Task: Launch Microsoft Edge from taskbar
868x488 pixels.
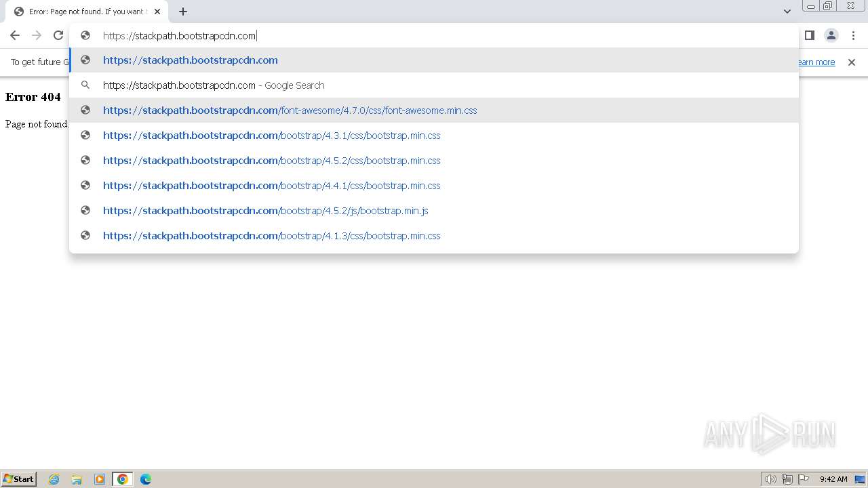Action: pyautogui.click(x=146, y=479)
